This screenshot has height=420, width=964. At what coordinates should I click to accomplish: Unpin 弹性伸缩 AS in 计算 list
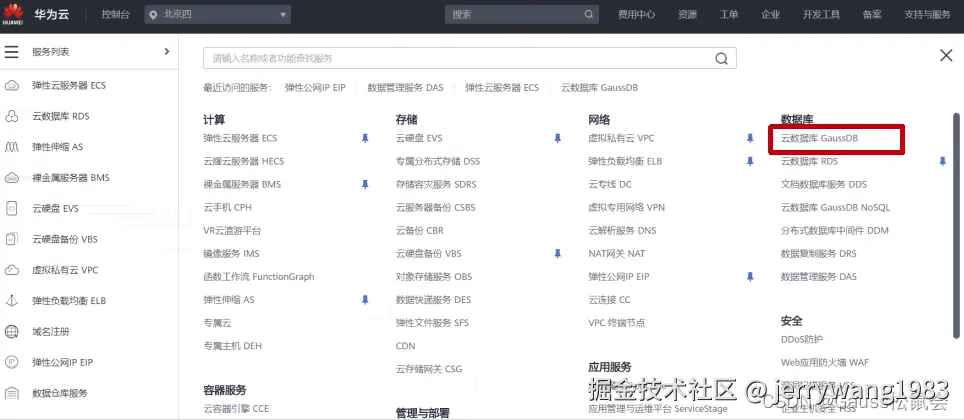tap(365, 299)
